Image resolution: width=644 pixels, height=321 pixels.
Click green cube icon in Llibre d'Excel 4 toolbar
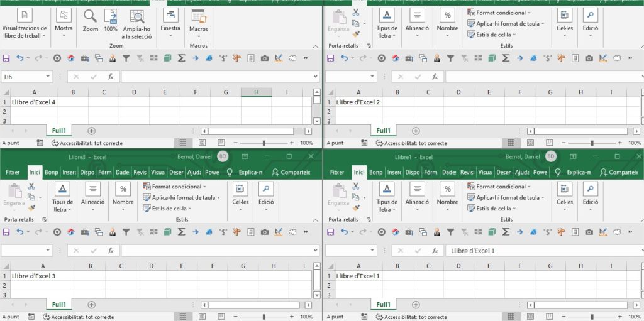(167, 58)
